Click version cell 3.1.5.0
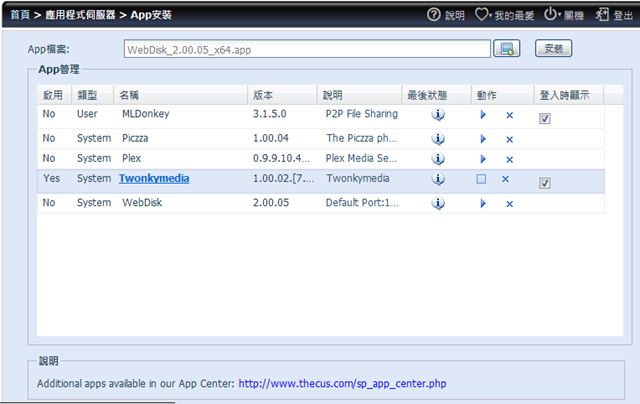This screenshot has height=404, width=640. click(x=269, y=114)
